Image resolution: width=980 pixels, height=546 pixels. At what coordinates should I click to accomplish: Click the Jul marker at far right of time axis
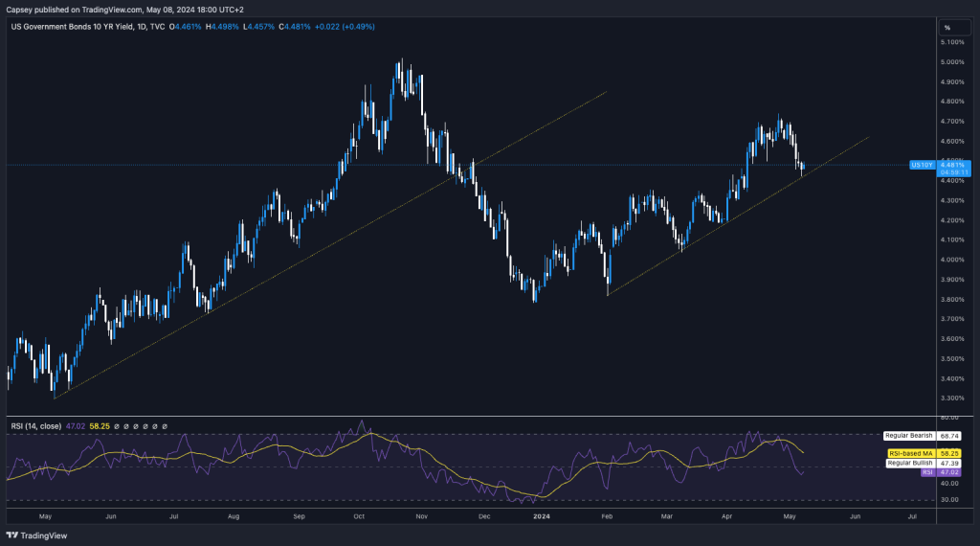912,516
